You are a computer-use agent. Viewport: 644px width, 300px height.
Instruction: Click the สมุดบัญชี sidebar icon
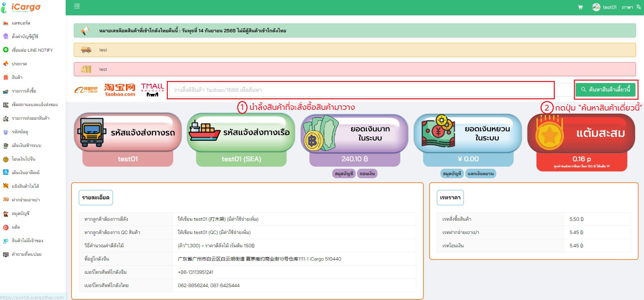click(5, 214)
